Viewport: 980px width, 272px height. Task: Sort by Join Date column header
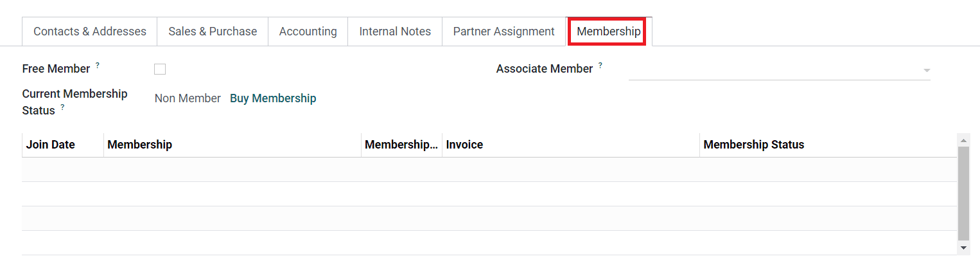tap(51, 145)
